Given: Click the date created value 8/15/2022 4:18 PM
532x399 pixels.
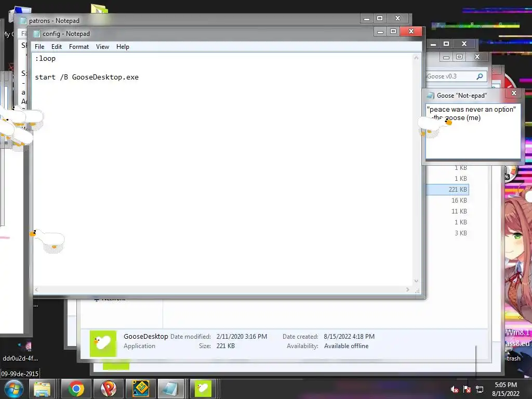Looking at the screenshot, I should coord(349,336).
